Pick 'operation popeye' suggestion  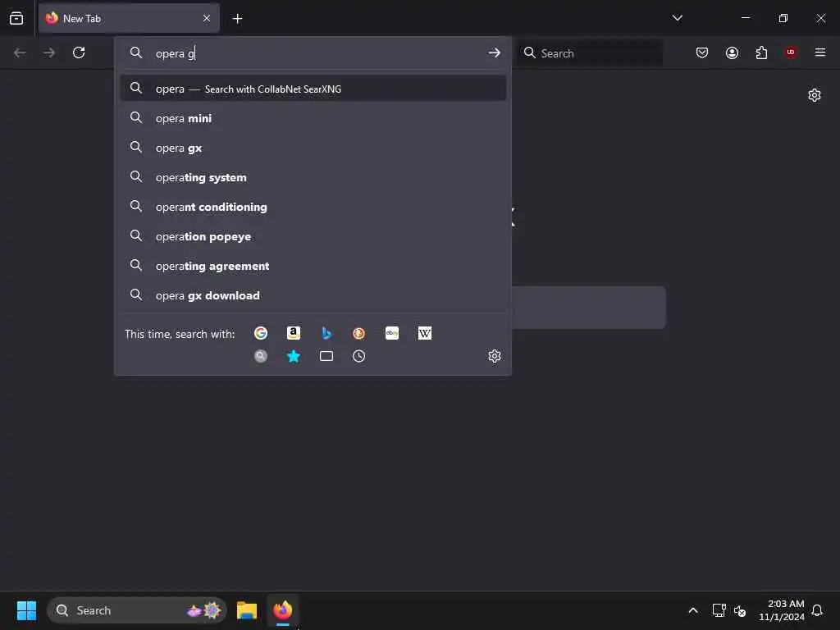pos(313,235)
